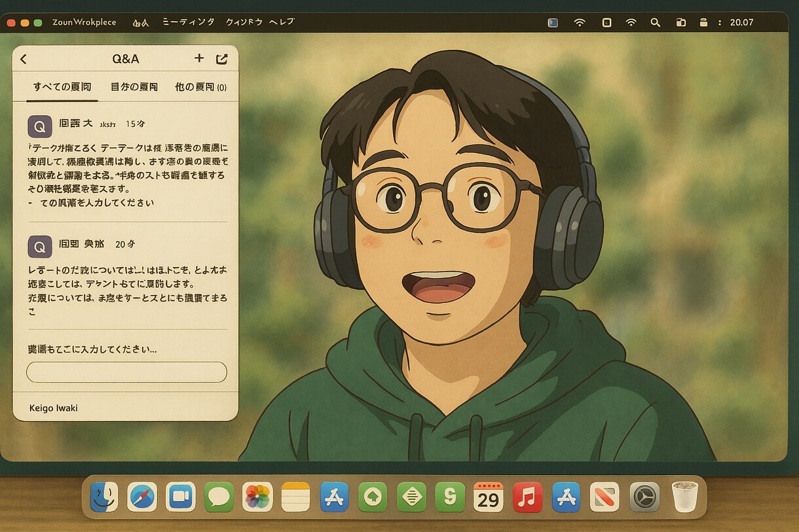The image size is (799, 532).
Task: Select the first Q&A tab 'すべての…'
Action: point(62,86)
